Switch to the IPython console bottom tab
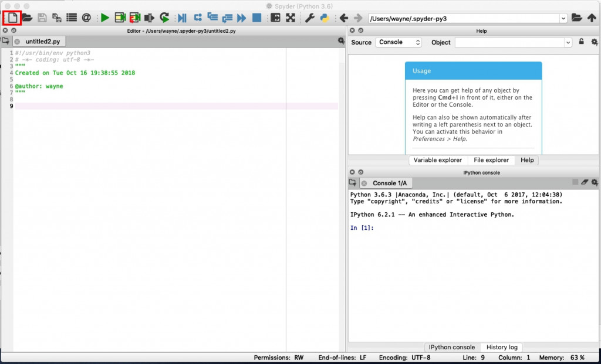This screenshot has width=601, height=364. 451,347
